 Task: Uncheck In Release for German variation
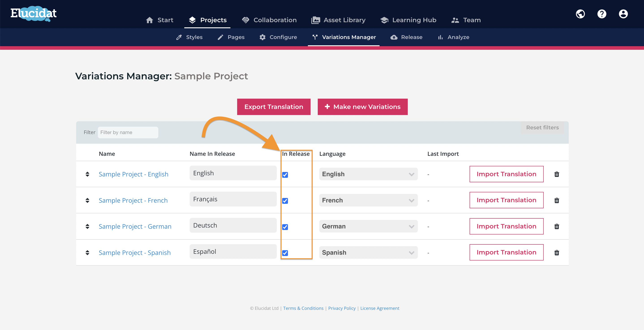tap(285, 227)
